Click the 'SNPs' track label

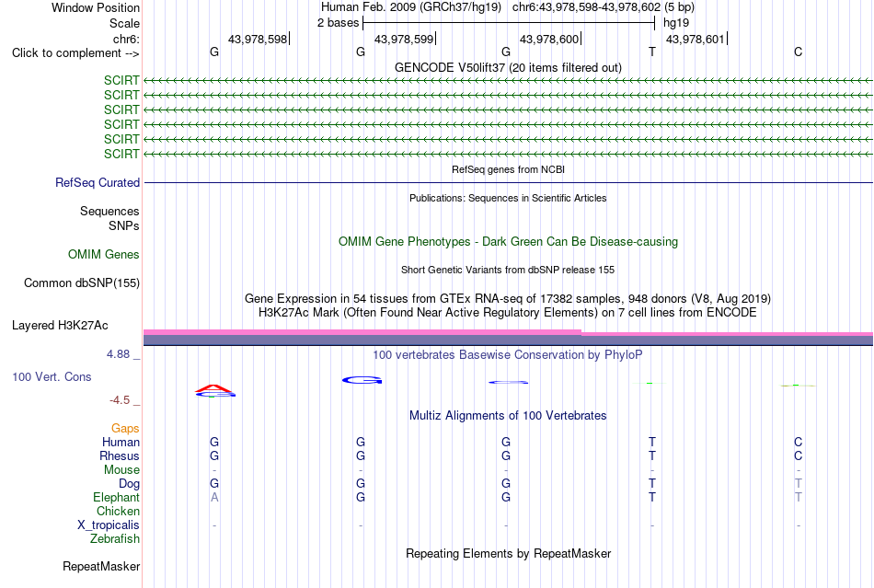(124, 225)
